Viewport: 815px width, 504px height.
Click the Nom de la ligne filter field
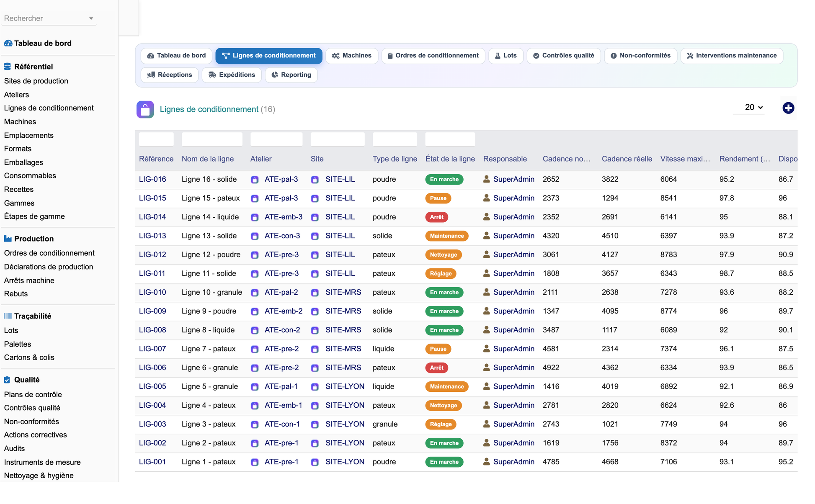[212, 139]
